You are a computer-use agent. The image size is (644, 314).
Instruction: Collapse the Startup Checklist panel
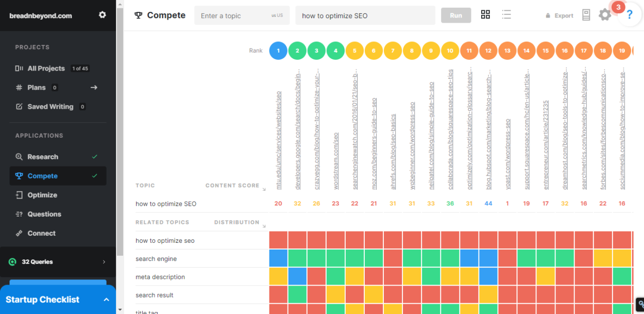pyautogui.click(x=106, y=300)
